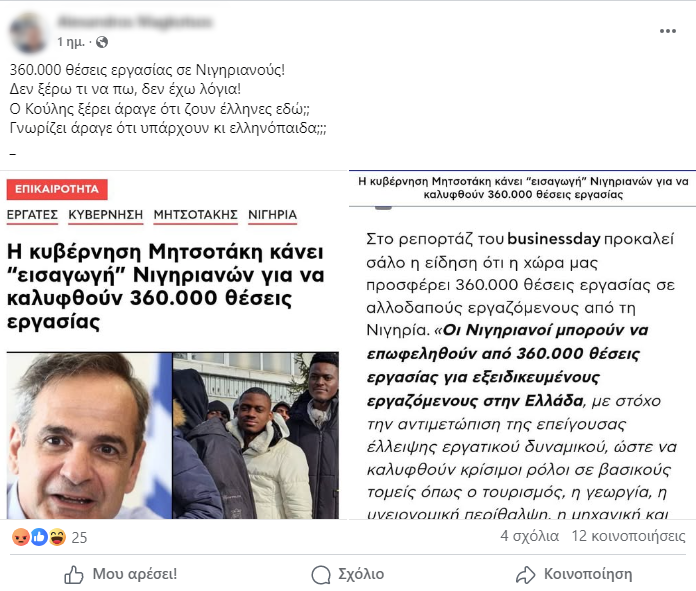Click the ΕΠΙΚΑΙΡΟΤΗΤΑ red category badge

(57, 189)
